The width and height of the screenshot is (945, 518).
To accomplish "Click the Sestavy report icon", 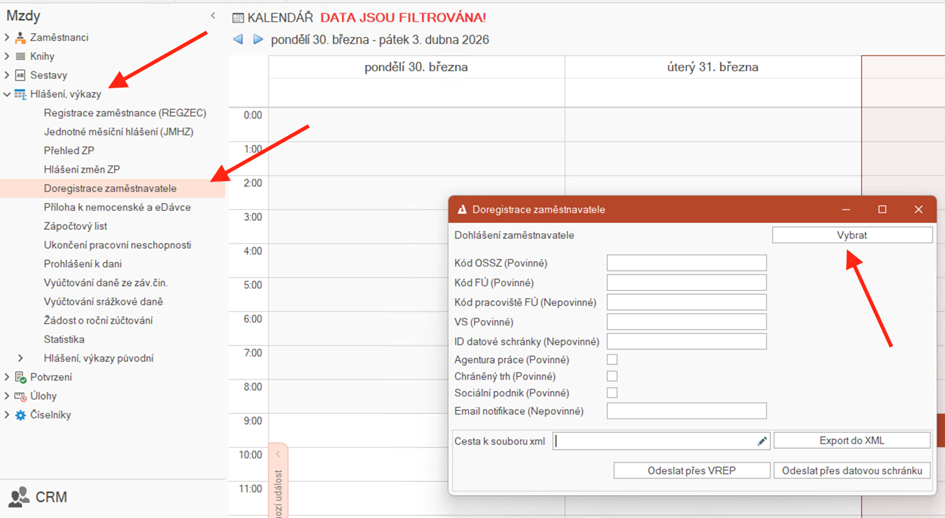I will click(x=20, y=76).
